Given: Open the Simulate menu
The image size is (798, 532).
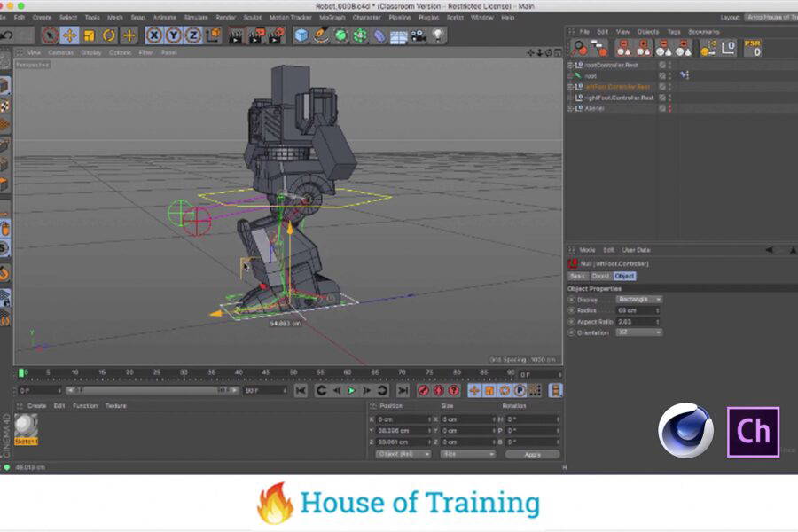Looking at the screenshot, I should [x=196, y=18].
